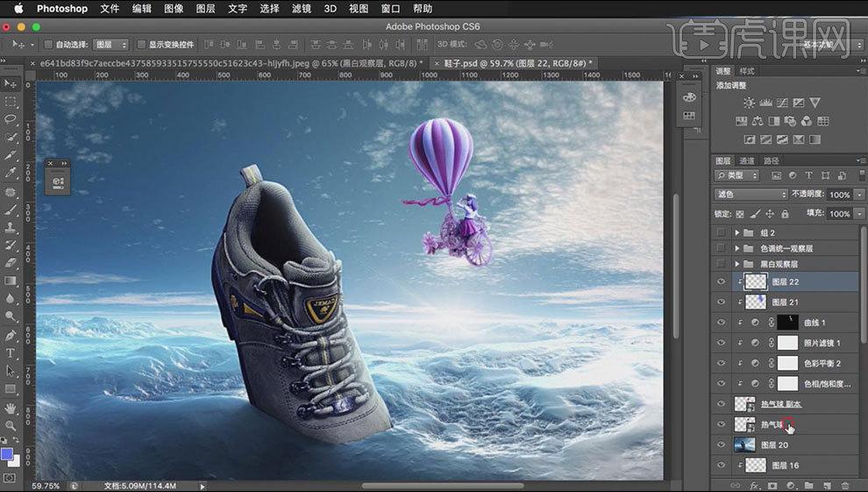Image resolution: width=868 pixels, height=492 pixels.
Task: Enable the 自动选择 checkbox
Action: (48, 44)
